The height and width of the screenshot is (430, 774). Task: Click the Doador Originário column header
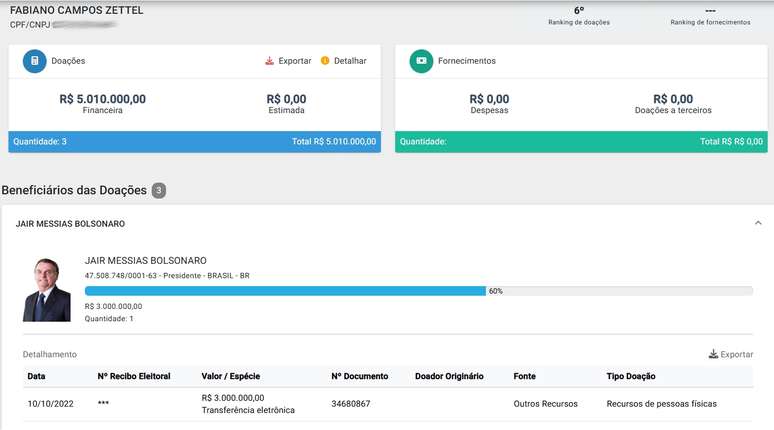point(449,376)
